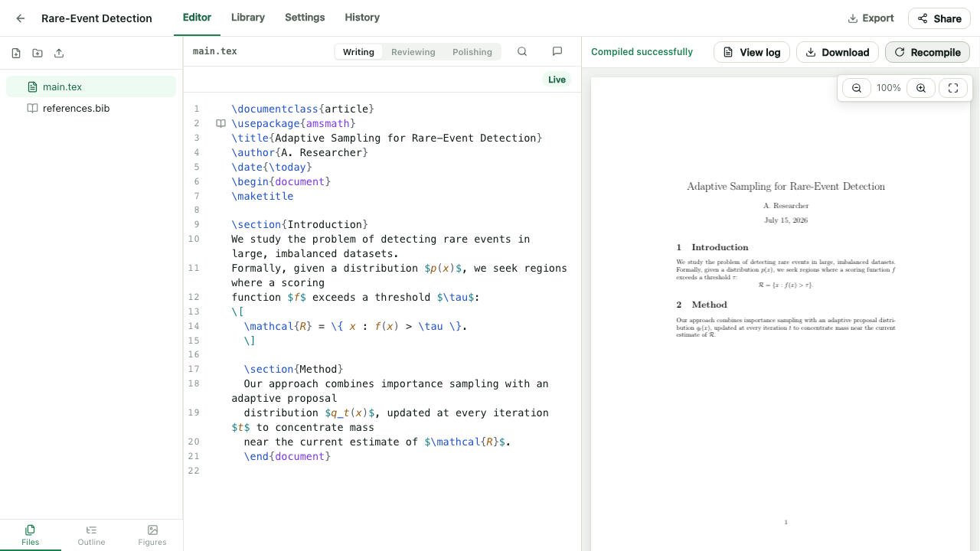The height and width of the screenshot is (551, 980).
Task: Select main.tex in the file tree
Action: click(x=91, y=86)
